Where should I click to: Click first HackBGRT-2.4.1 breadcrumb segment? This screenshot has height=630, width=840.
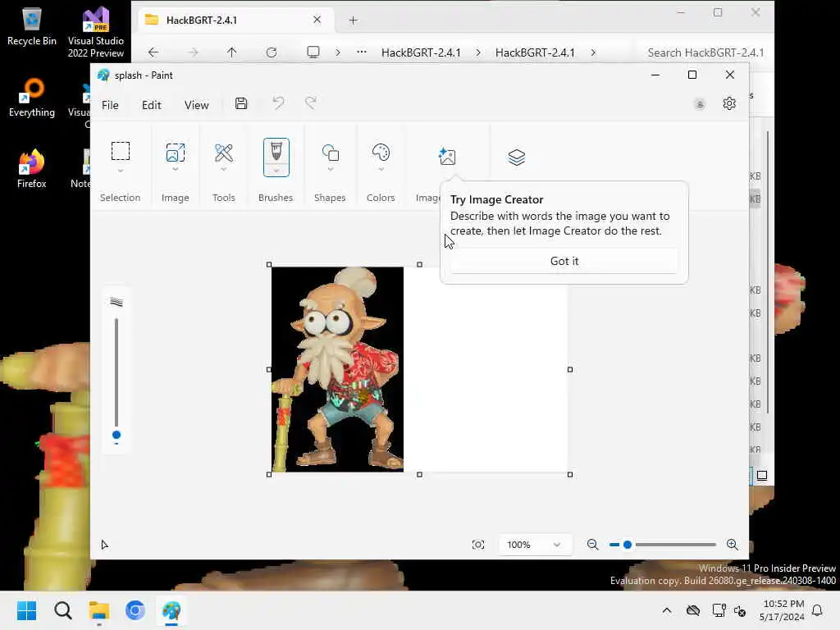[x=421, y=52]
